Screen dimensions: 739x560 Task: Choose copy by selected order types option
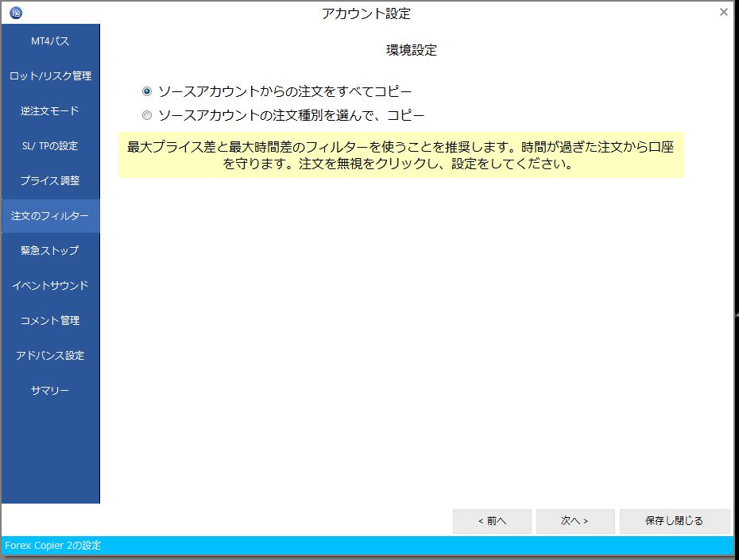coord(146,115)
